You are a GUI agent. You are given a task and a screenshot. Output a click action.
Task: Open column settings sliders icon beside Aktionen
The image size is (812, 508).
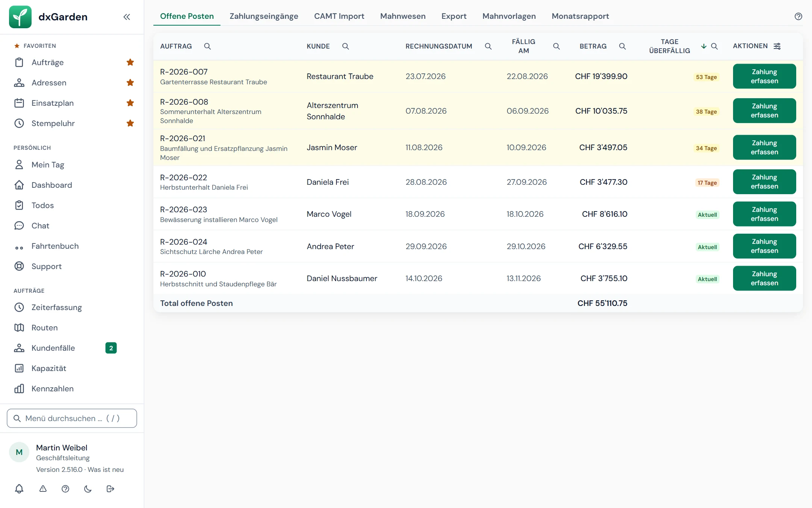pos(777,46)
